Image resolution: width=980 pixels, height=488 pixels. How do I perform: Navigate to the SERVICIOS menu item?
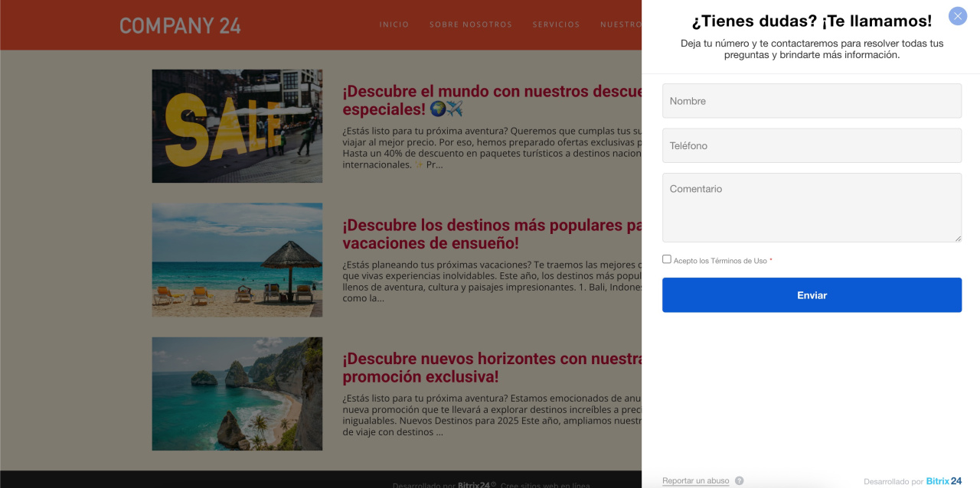[x=556, y=24]
